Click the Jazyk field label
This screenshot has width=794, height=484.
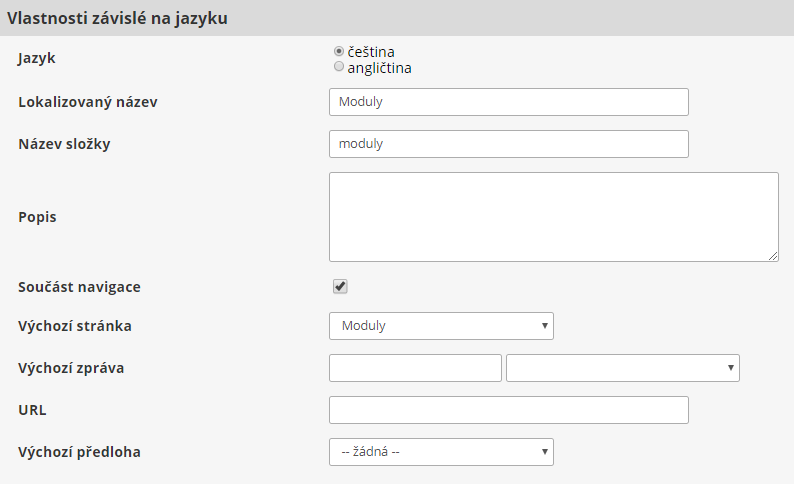[x=37, y=58]
